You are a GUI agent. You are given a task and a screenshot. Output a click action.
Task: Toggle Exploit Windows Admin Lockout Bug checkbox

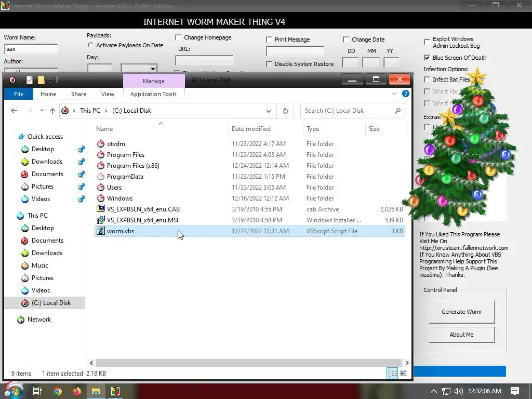coord(427,43)
